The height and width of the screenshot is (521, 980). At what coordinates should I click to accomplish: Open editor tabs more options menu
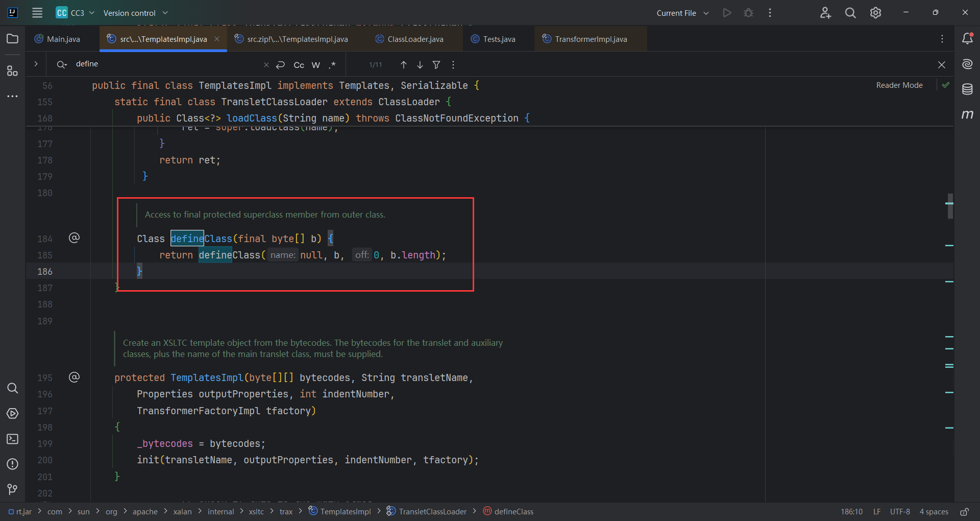[x=942, y=39]
